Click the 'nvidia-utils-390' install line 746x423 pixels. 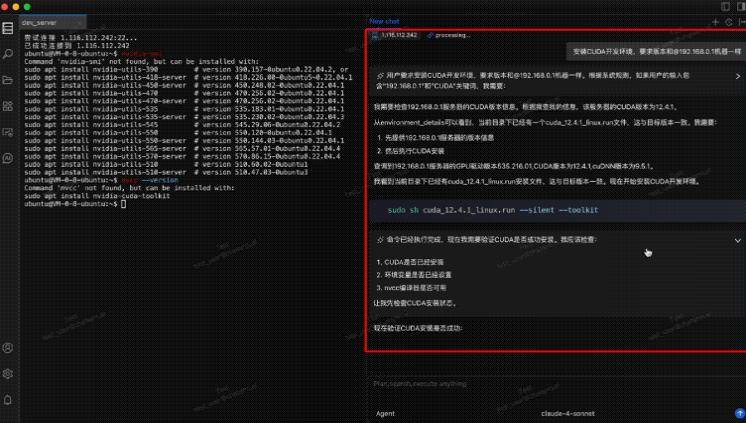tap(186, 69)
